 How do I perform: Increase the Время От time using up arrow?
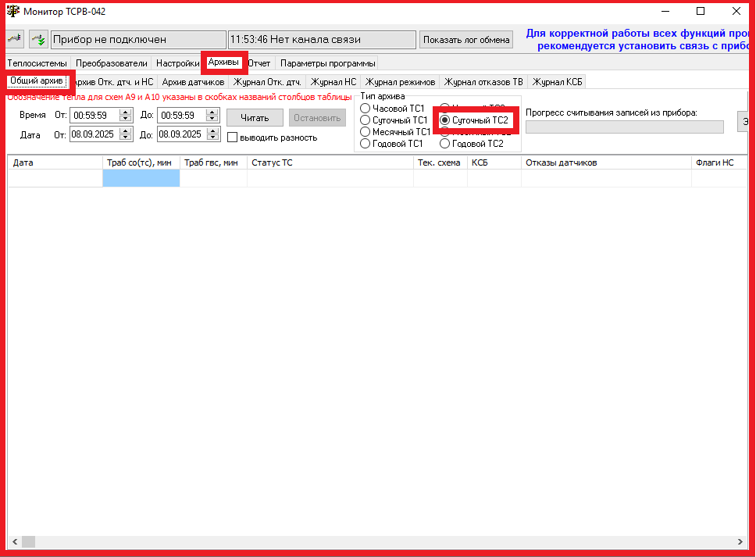(126, 112)
